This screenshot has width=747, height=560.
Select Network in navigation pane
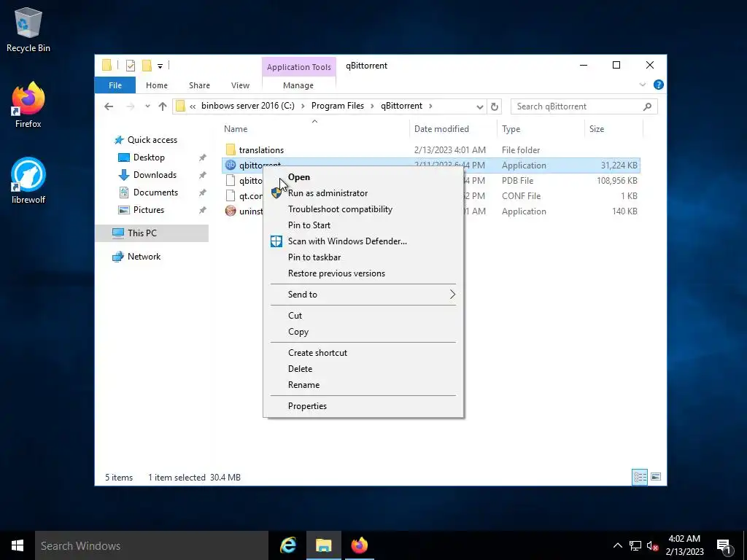(144, 257)
